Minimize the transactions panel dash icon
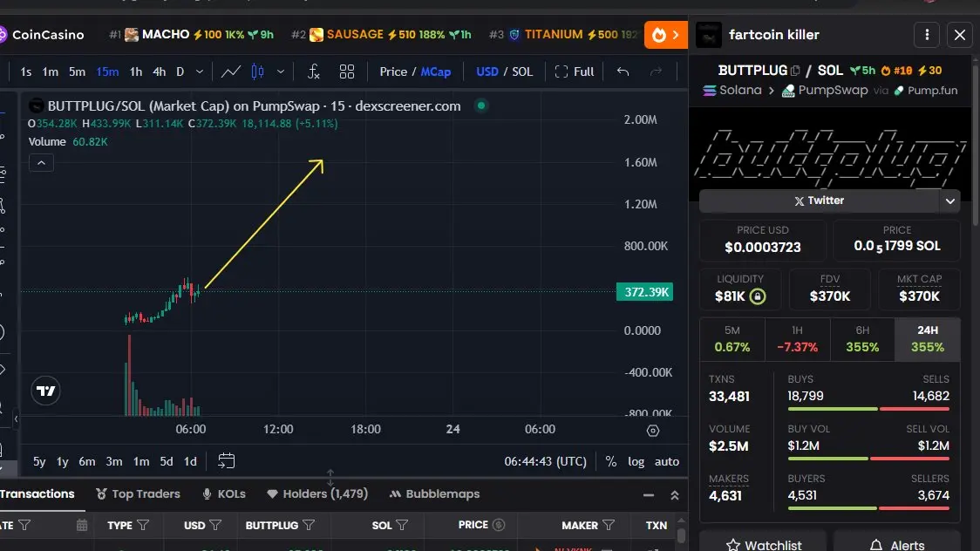The image size is (980, 551). coord(649,495)
